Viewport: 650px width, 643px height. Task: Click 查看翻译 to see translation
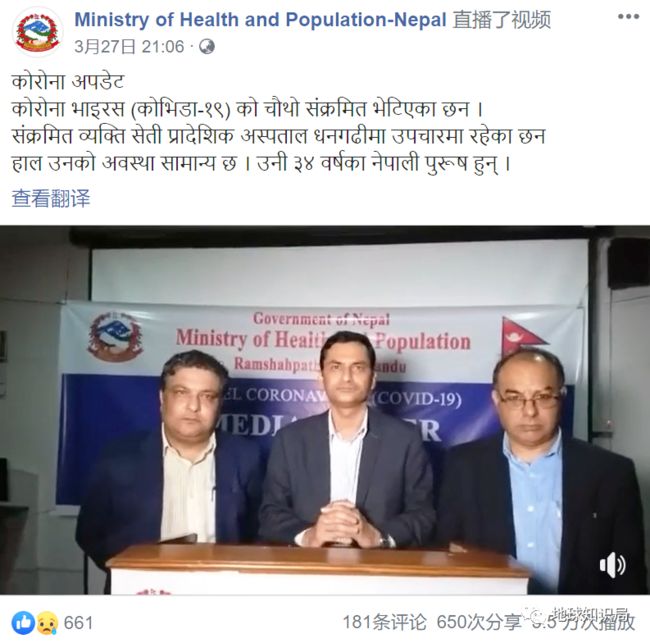(51, 198)
